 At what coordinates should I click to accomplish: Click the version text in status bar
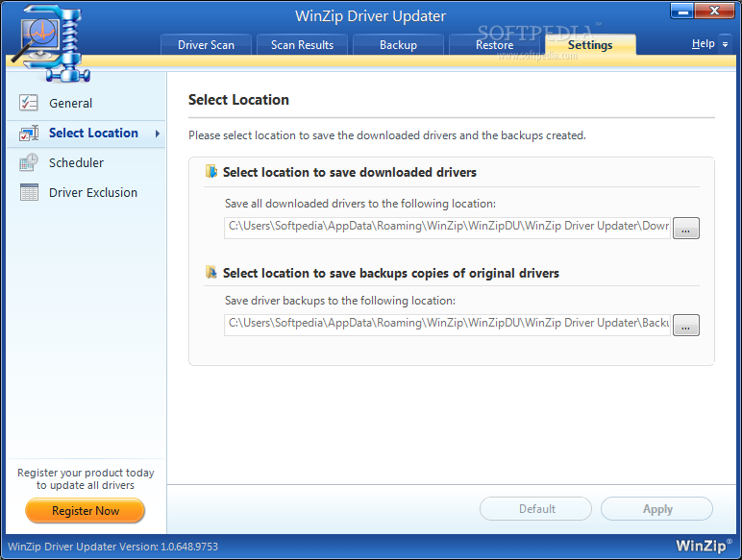(113, 547)
